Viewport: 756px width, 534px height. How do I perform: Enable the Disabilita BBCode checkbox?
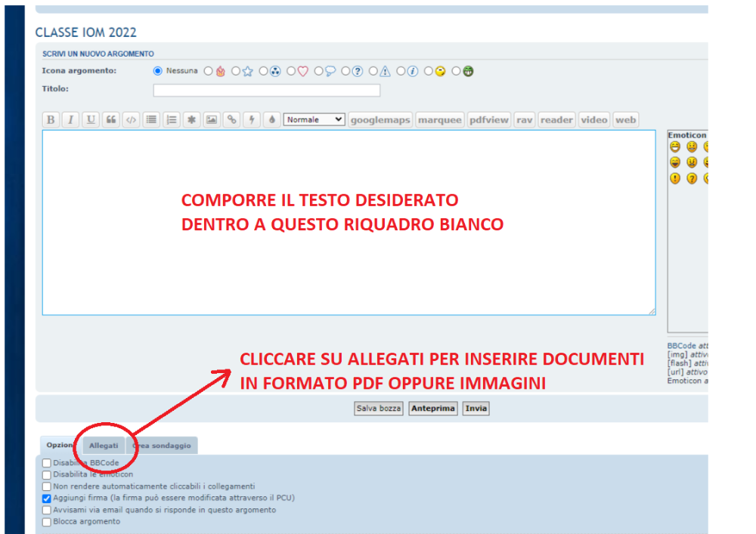coord(47,463)
